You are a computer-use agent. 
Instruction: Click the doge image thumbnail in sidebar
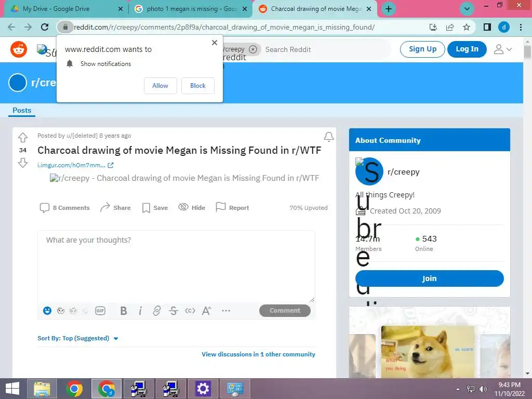(x=428, y=352)
